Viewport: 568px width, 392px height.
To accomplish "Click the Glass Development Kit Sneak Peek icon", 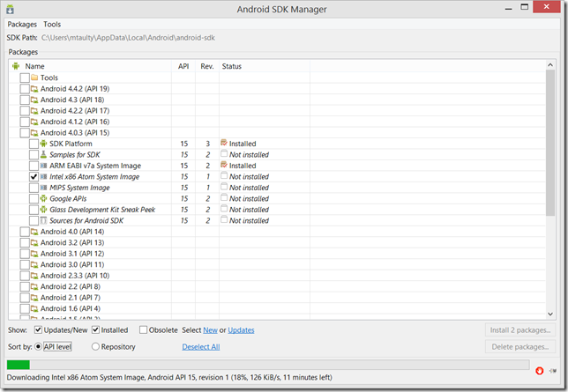I will pos(43,210).
